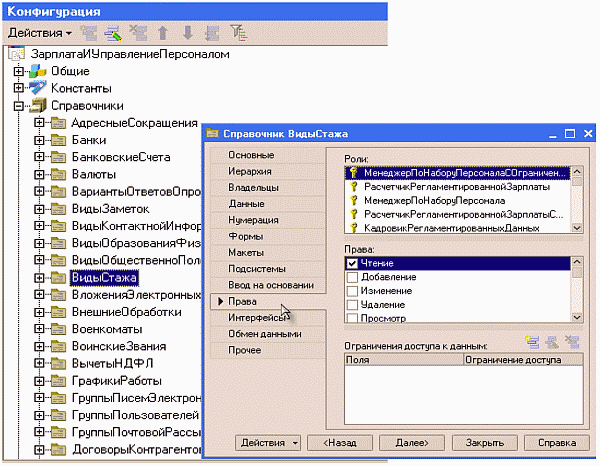The image size is (600, 466).
Task: Switch to the Основные tab
Action: (251, 155)
